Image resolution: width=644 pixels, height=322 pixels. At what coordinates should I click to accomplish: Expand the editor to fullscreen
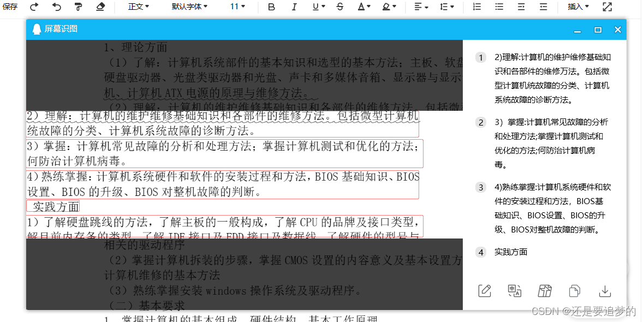coord(607,7)
